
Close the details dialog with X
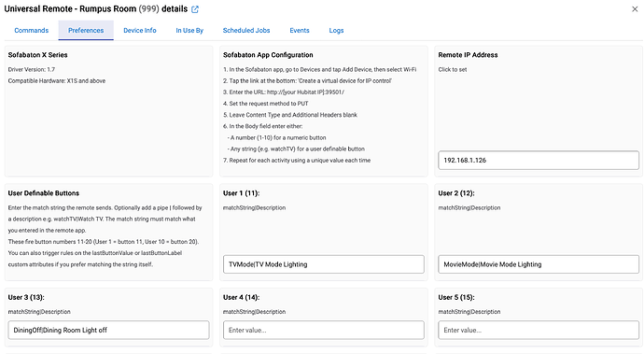click(x=635, y=9)
